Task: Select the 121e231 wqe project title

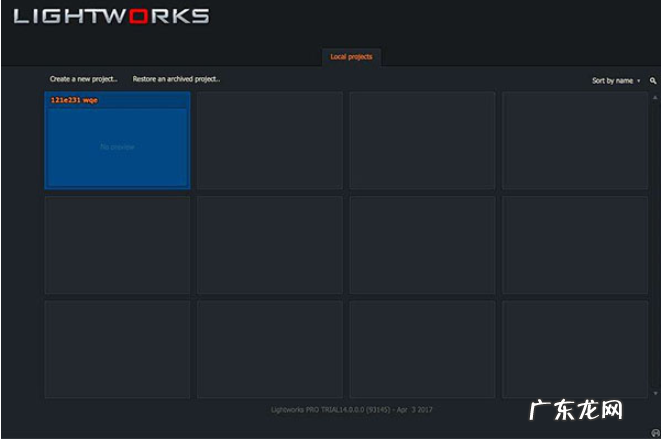Action: point(75,100)
